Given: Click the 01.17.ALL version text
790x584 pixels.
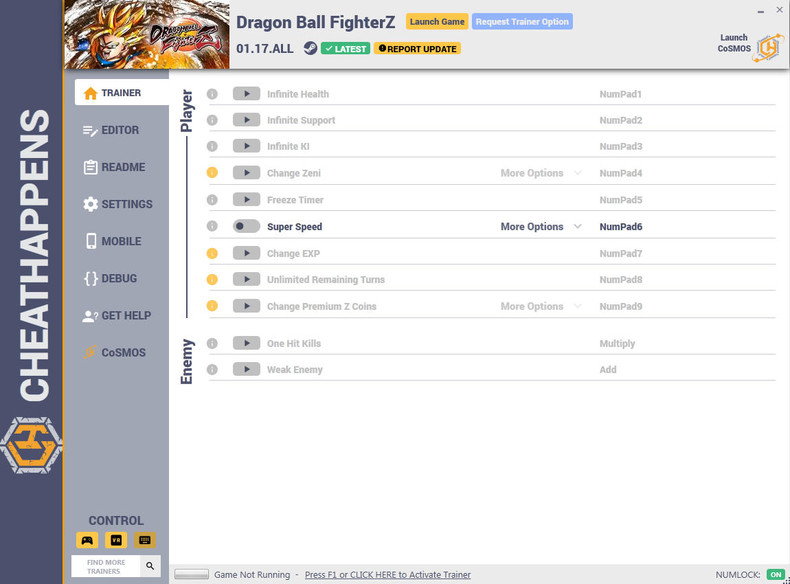Looking at the screenshot, I should click(x=265, y=49).
